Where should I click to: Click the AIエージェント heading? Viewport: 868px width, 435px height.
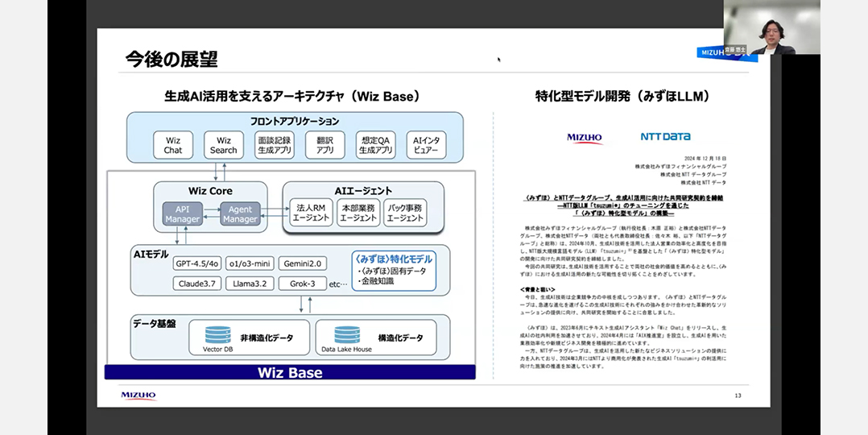click(x=363, y=191)
